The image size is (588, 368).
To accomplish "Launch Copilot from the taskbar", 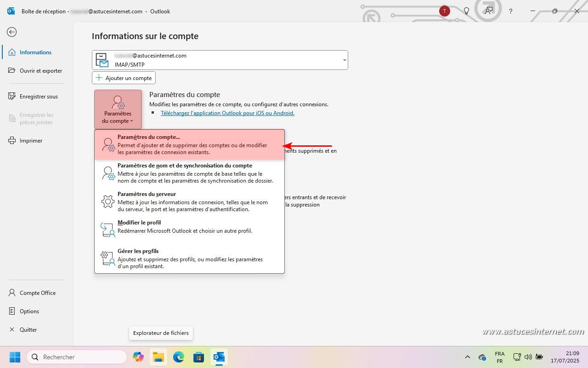I will [138, 357].
